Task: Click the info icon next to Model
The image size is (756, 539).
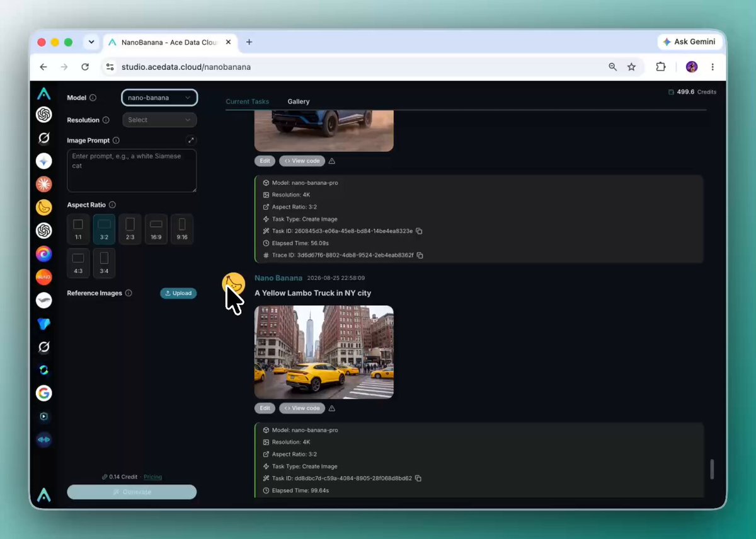Action: click(x=93, y=98)
